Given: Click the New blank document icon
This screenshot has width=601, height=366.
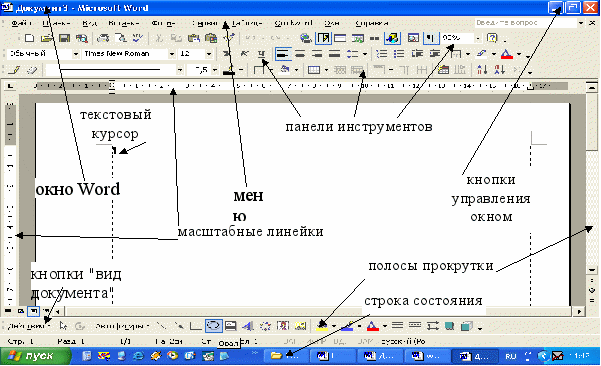Looking at the screenshot, I should 29,38.
